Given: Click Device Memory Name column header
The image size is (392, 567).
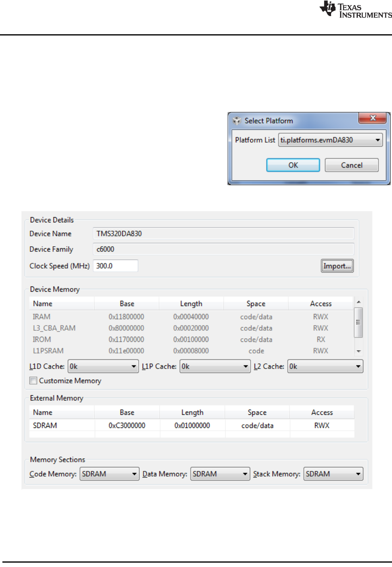Looking at the screenshot, I should [x=62, y=304].
